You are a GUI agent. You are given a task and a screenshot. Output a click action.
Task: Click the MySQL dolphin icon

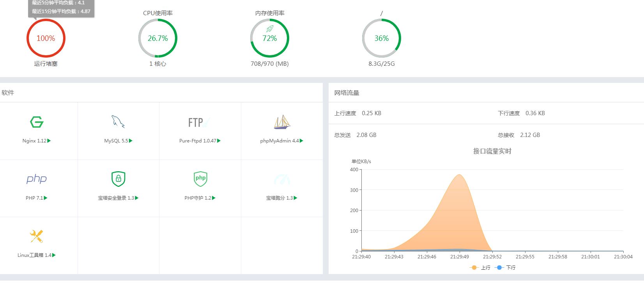pyautogui.click(x=118, y=122)
